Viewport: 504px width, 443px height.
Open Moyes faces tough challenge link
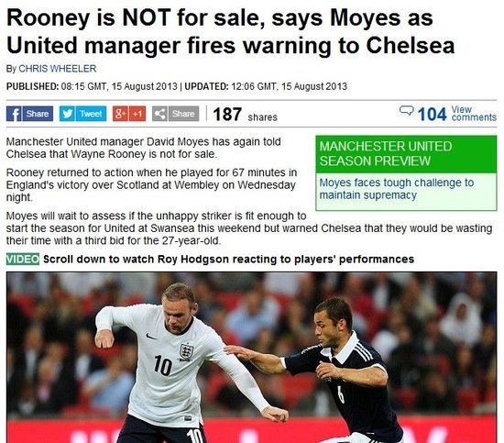click(x=396, y=189)
